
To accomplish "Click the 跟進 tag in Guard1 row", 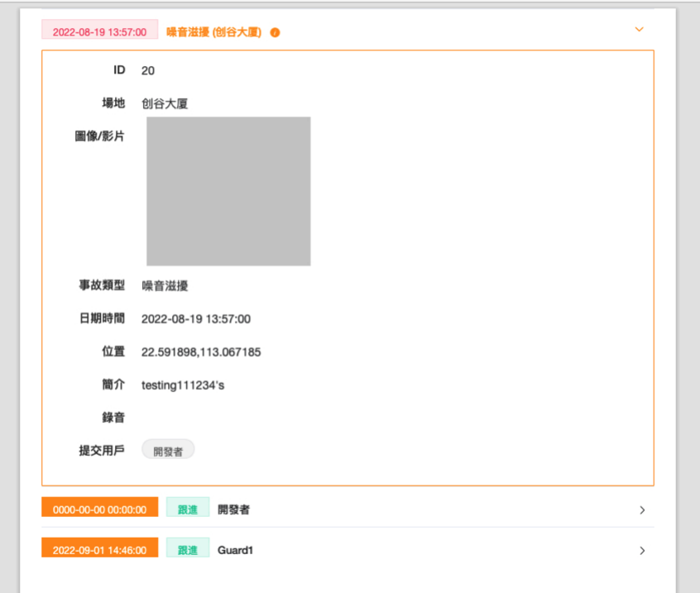I will pos(188,549).
